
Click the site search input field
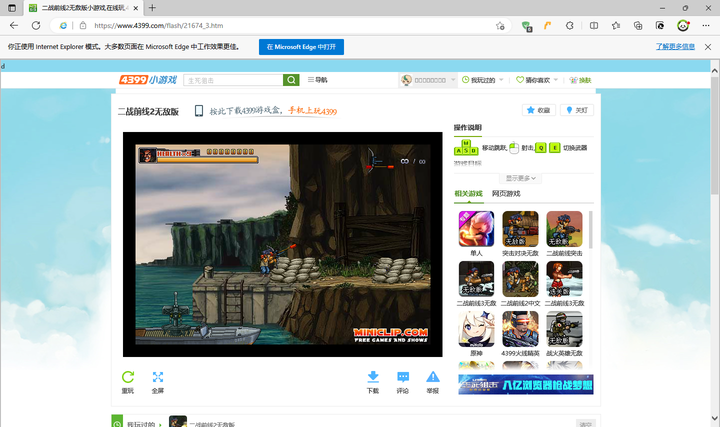pyautogui.click(x=233, y=80)
